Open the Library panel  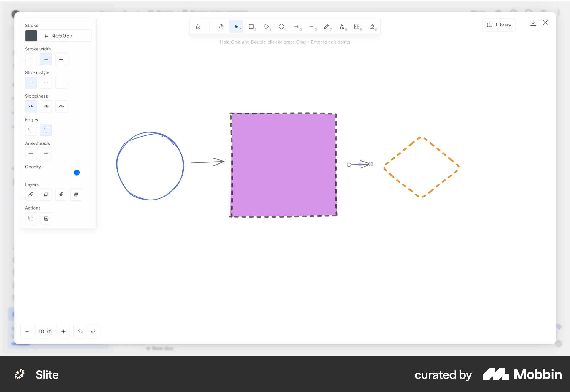499,25
